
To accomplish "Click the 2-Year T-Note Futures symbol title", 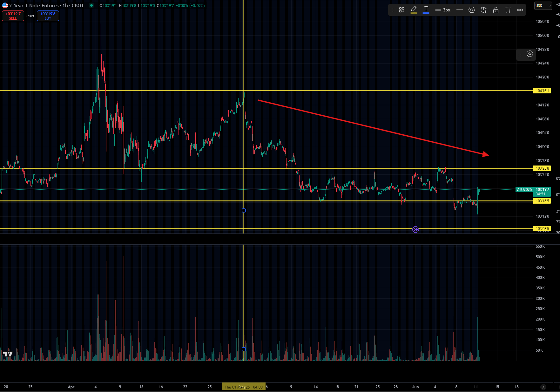I will [x=34, y=5].
